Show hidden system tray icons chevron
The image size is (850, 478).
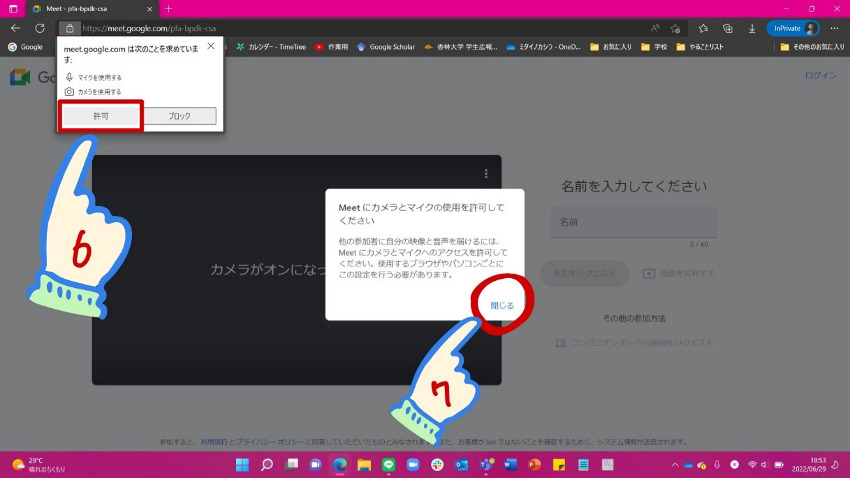pos(675,464)
